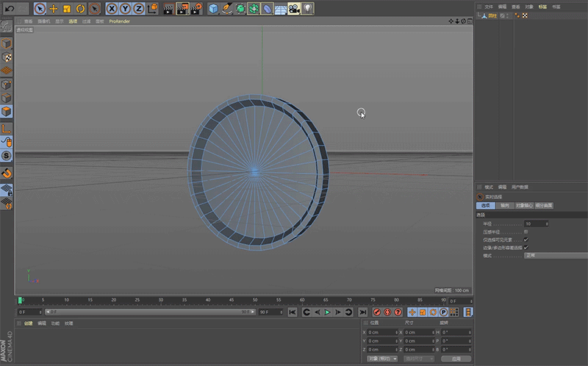588x366 pixels.
Task: Click the Viewport Solo S icon
Action: click(x=7, y=156)
